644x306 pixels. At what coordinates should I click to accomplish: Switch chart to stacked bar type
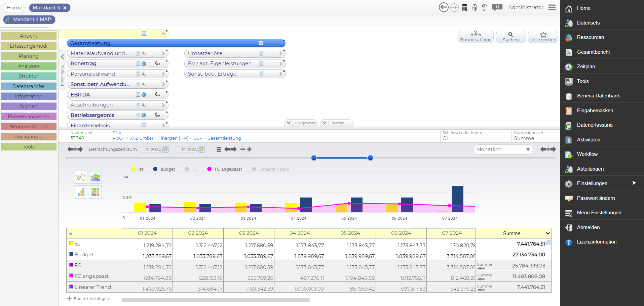coord(95,192)
